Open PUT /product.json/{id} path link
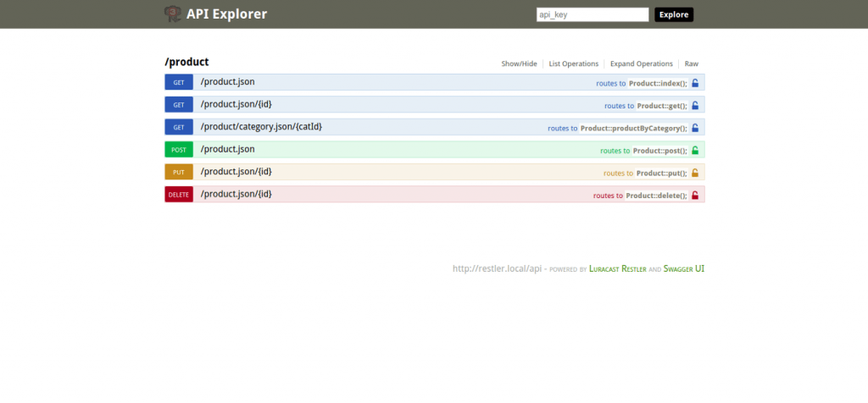Screen dimensions: 868x403 (236, 172)
